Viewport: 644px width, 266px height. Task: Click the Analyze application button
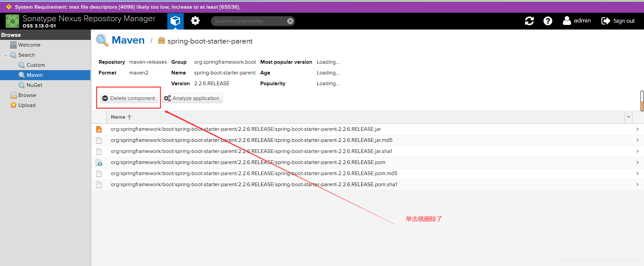pos(192,98)
